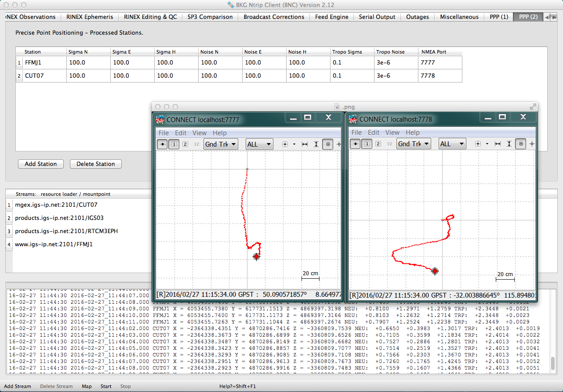Viewport: 563px width, 392px height.
Task: Expand grid options arrow in localhost:7777 toolbar
Action: [294, 144]
